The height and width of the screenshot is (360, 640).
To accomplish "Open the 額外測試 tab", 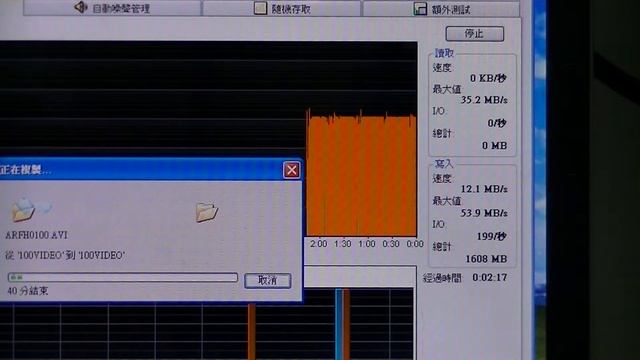I will (x=441, y=8).
